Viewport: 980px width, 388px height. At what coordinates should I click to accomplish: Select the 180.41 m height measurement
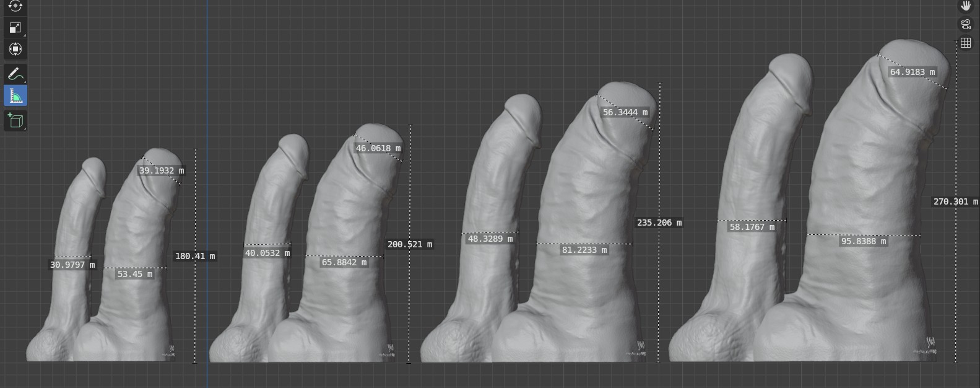click(195, 256)
